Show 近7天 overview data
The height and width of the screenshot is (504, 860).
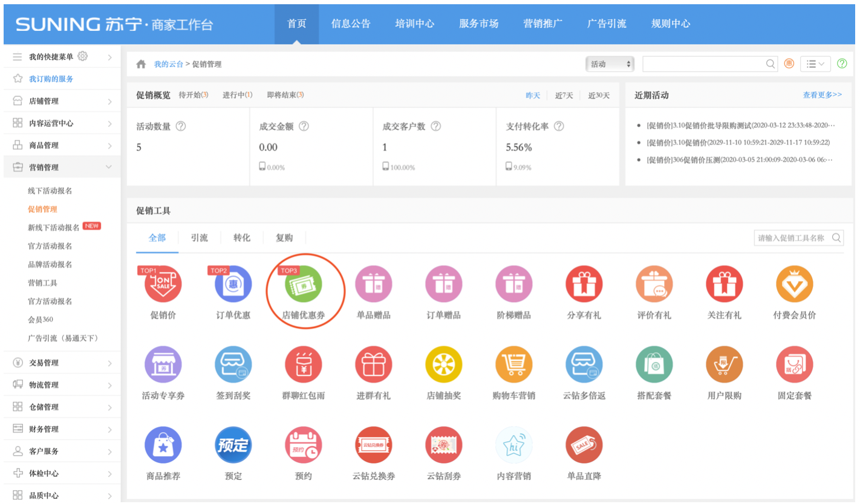[x=564, y=95]
